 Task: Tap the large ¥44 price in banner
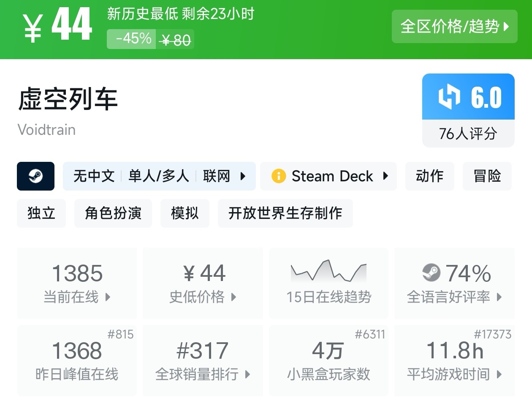tap(58, 25)
